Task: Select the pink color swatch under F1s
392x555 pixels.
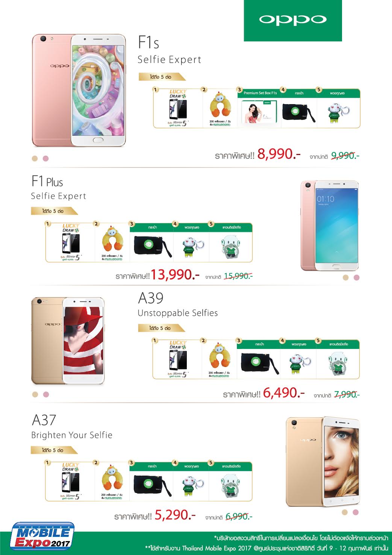Action: point(46,158)
